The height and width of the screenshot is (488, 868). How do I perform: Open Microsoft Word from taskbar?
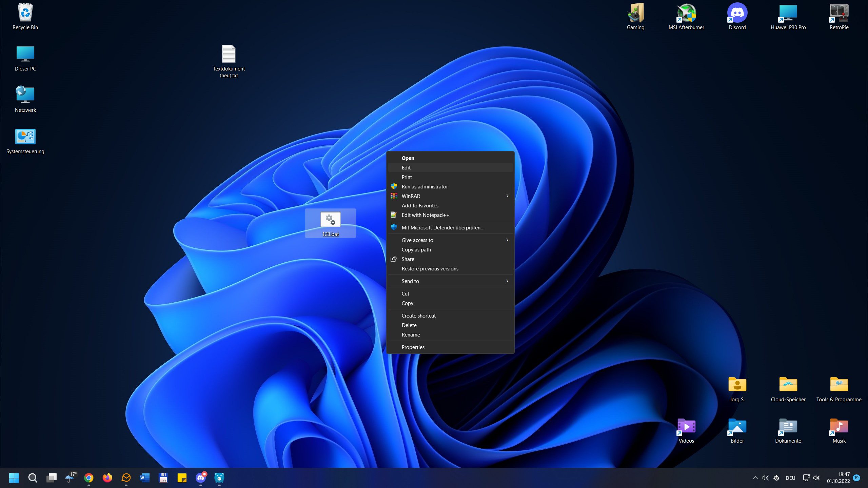(145, 478)
